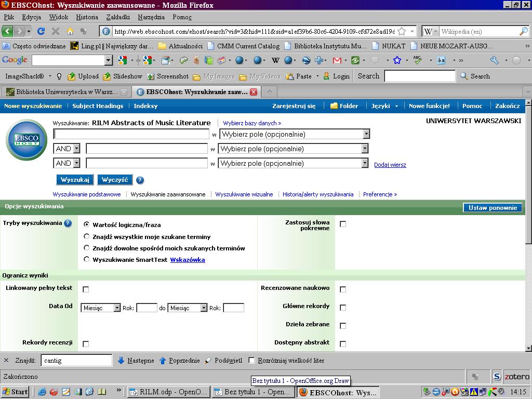Image resolution: width=532 pixels, height=399 pixels.
Task: Open Subject Headings in EBSCO navbar
Action: click(98, 106)
